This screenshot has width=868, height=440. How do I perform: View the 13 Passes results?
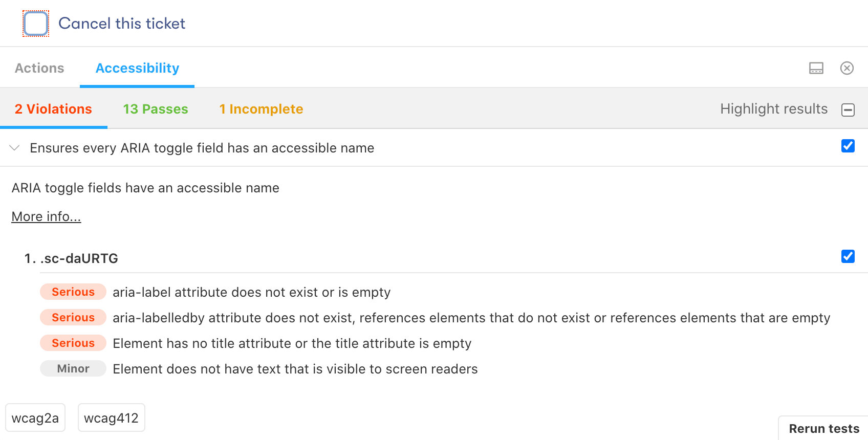(155, 108)
